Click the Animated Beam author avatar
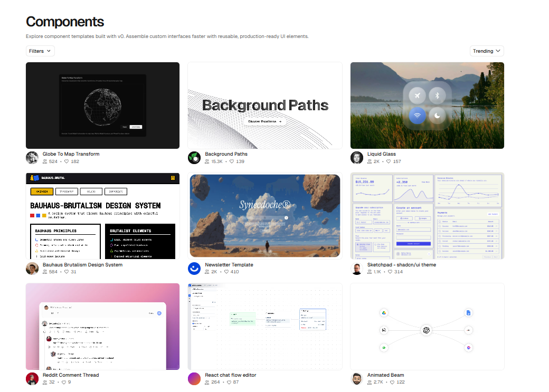 [357, 379]
